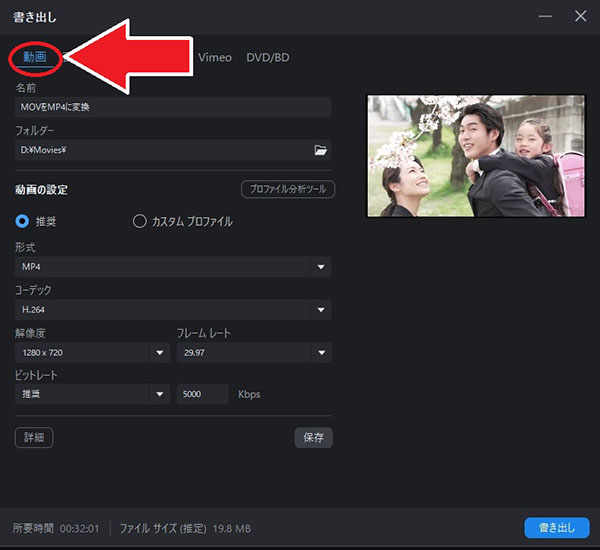The height and width of the screenshot is (550, 600).
Task: Click the 名前 name input field
Action: click(173, 107)
